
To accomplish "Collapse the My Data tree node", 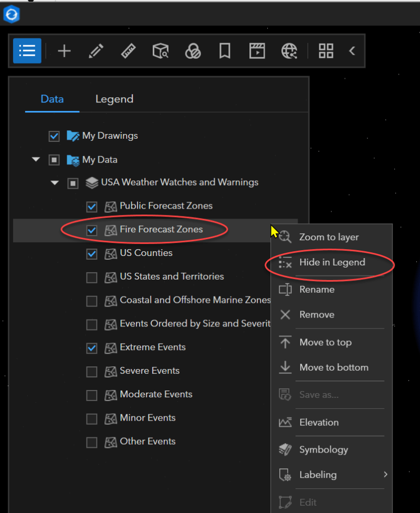I will pos(36,159).
